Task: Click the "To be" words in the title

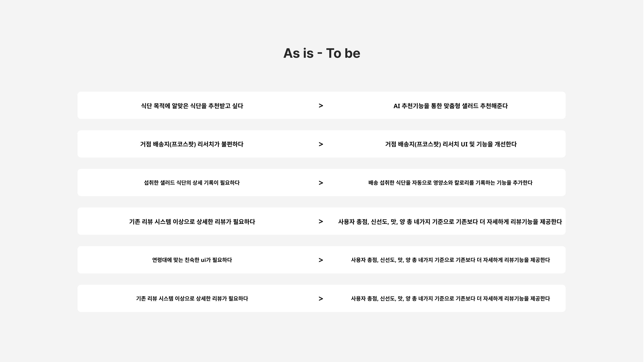Action: tap(343, 53)
